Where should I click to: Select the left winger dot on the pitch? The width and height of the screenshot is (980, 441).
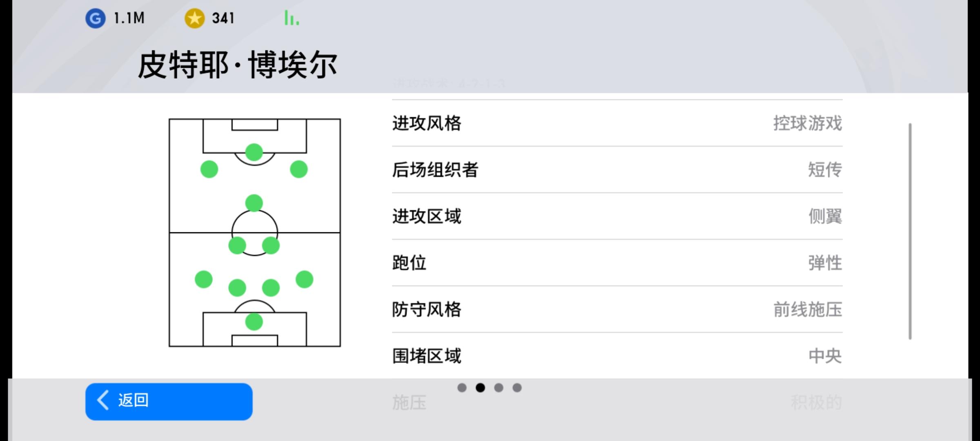pos(209,169)
